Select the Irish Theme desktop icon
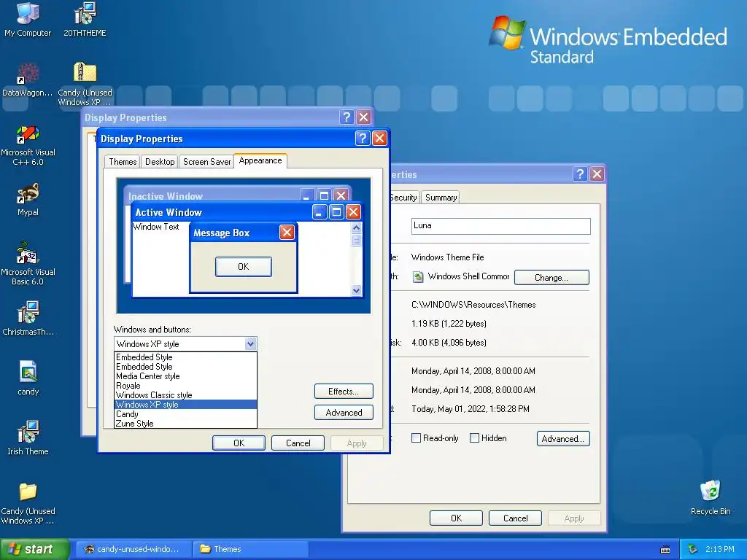The width and height of the screenshot is (747, 560). point(28,438)
